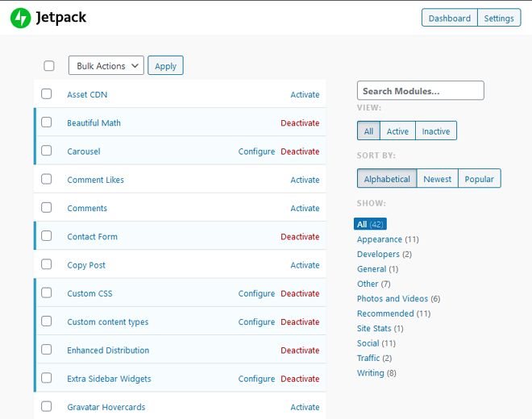Screen dimensions: 532x419
Task: Open the Enhanced Distribution name link
Action: [x=108, y=351]
